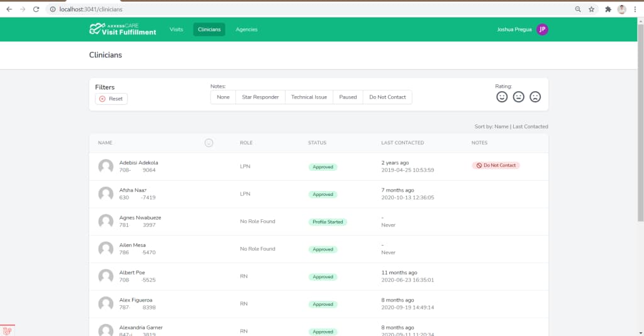Click LPN role for Afsha Naaz
This screenshot has height=336, width=644.
pyautogui.click(x=245, y=194)
